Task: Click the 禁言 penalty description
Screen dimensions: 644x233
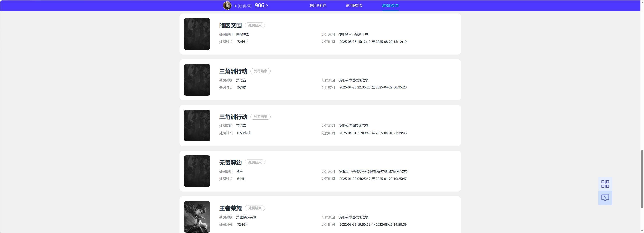Action: 240,171
